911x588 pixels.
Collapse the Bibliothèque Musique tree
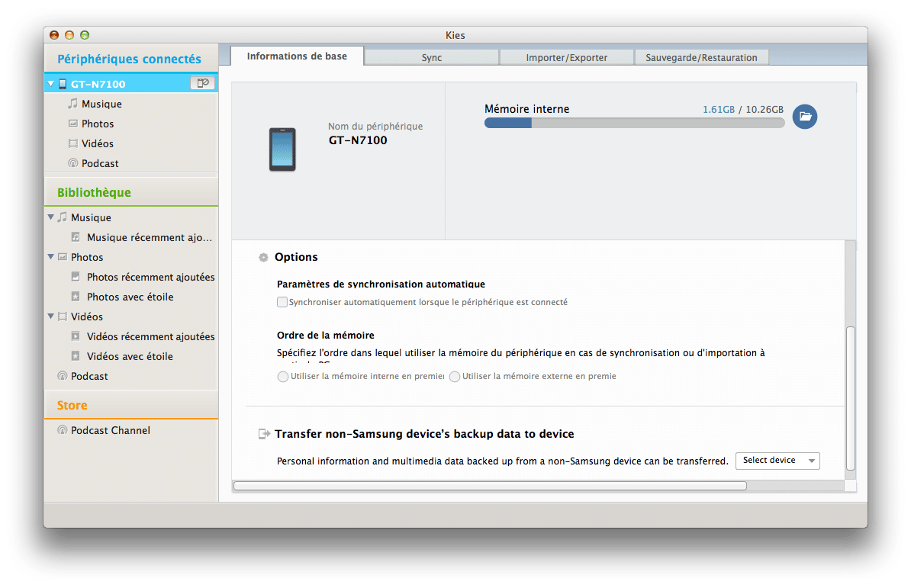[x=51, y=217]
